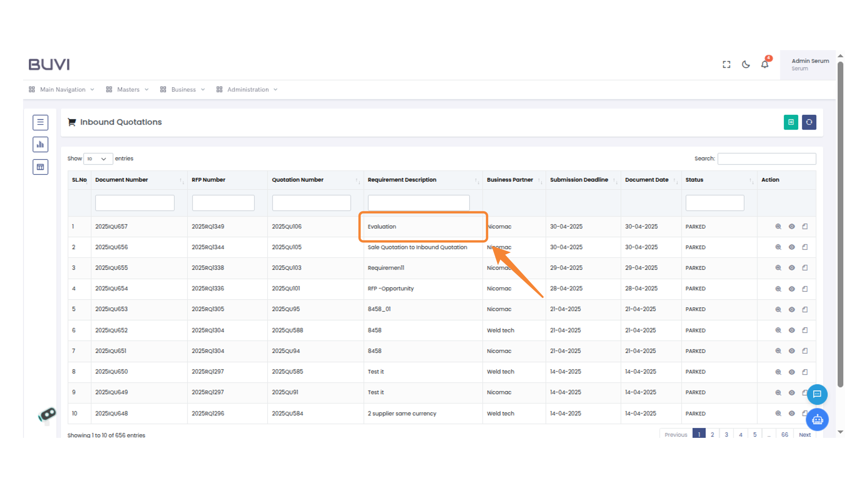Open the Main Navigation menu

coord(62,89)
